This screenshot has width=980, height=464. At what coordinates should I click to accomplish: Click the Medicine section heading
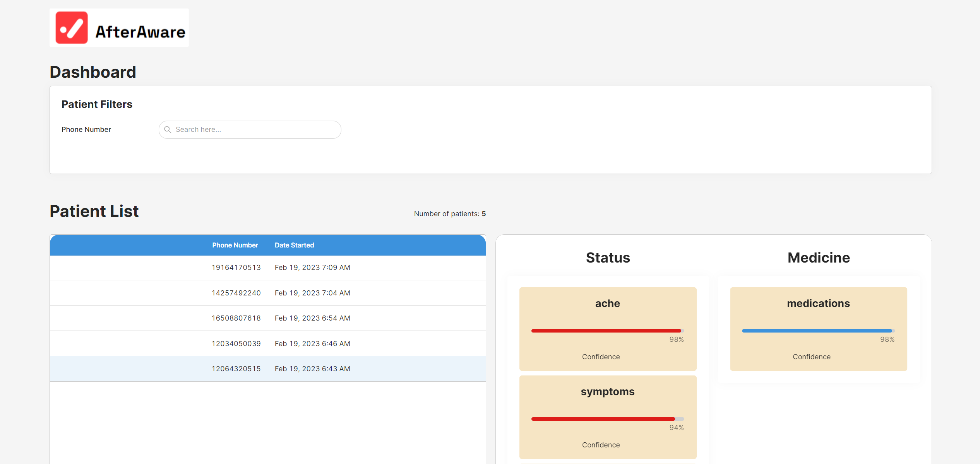(819, 258)
